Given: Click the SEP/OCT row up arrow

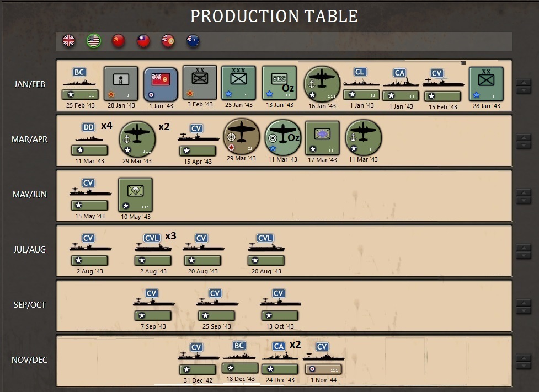Looking at the screenshot, I should (524, 303).
